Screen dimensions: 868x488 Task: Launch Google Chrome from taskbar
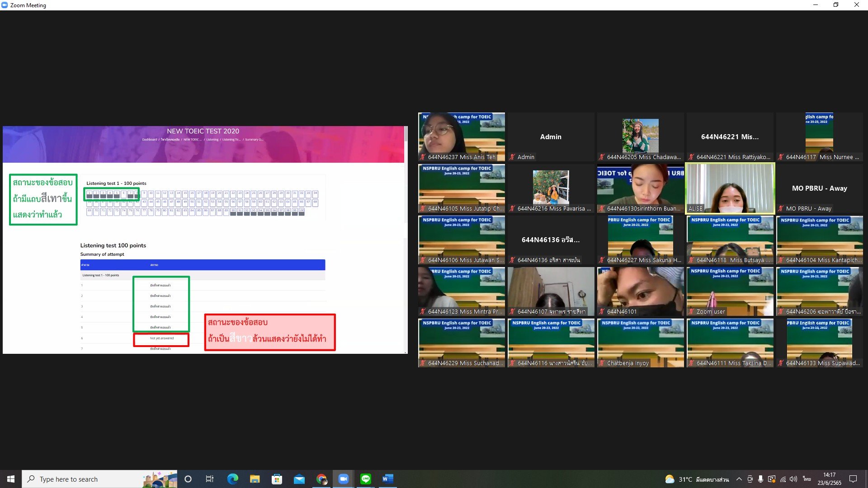pos(321,479)
